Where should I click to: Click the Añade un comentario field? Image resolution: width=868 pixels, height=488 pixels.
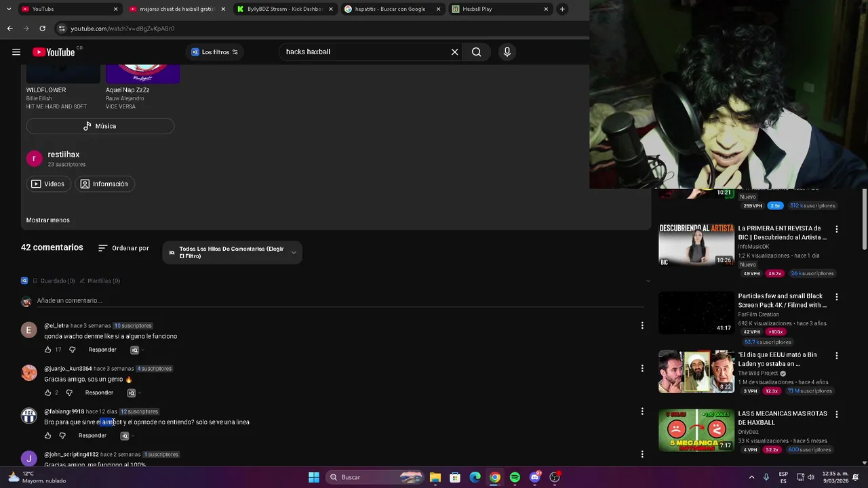tap(339, 300)
